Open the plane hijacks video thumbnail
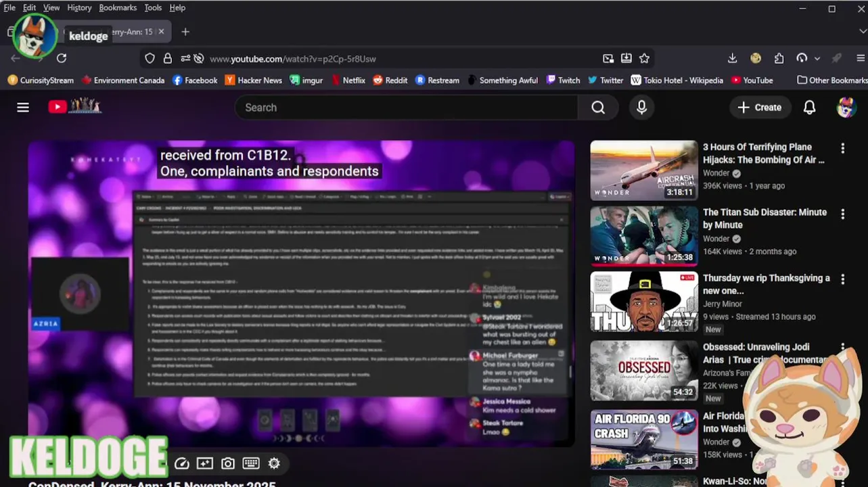The height and width of the screenshot is (487, 868). (x=644, y=170)
